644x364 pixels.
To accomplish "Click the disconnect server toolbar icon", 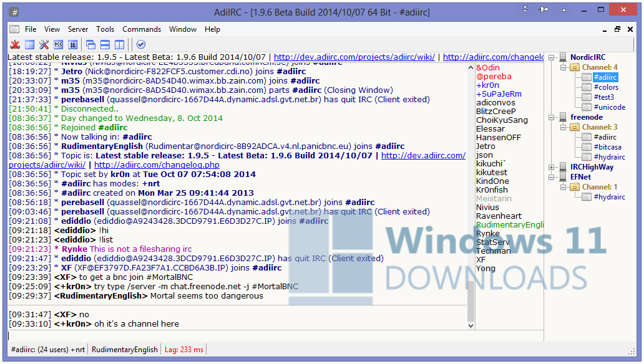I will point(16,44).
